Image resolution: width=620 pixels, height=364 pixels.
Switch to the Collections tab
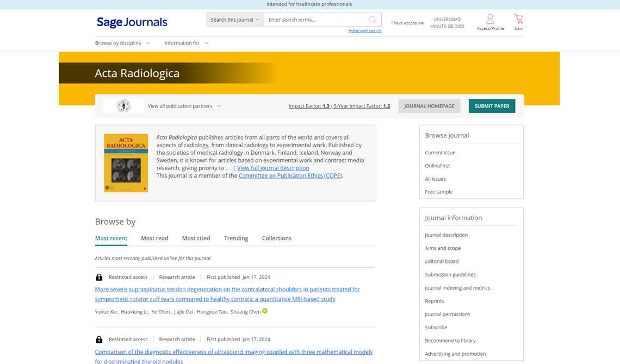277,238
